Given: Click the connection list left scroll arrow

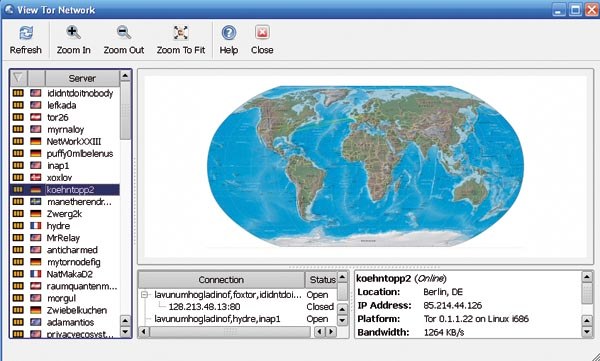Looking at the screenshot, I should coord(143,332).
